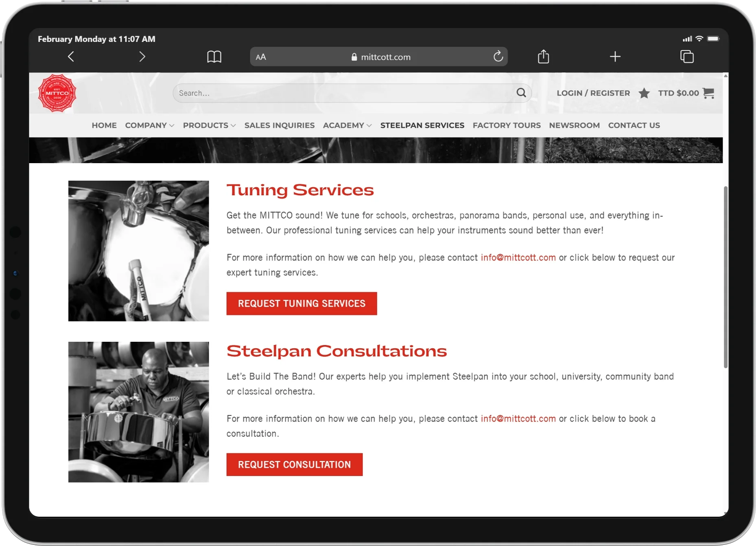Open the shopping cart icon
The image size is (756, 546).
pyautogui.click(x=708, y=93)
